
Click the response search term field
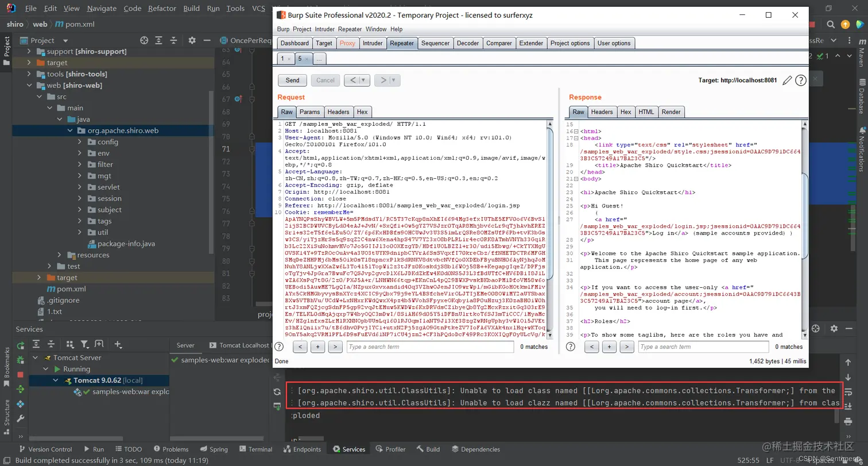[703, 346]
